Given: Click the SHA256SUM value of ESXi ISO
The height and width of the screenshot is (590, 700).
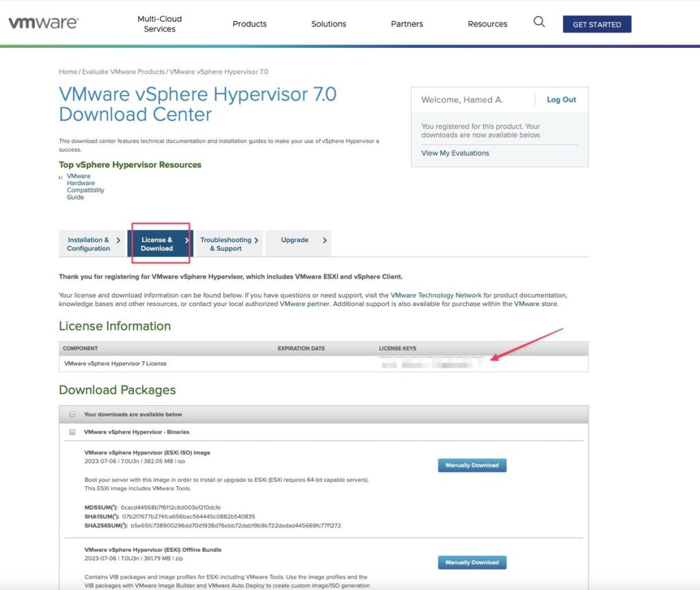Looking at the screenshot, I should [x=236, y=526].
